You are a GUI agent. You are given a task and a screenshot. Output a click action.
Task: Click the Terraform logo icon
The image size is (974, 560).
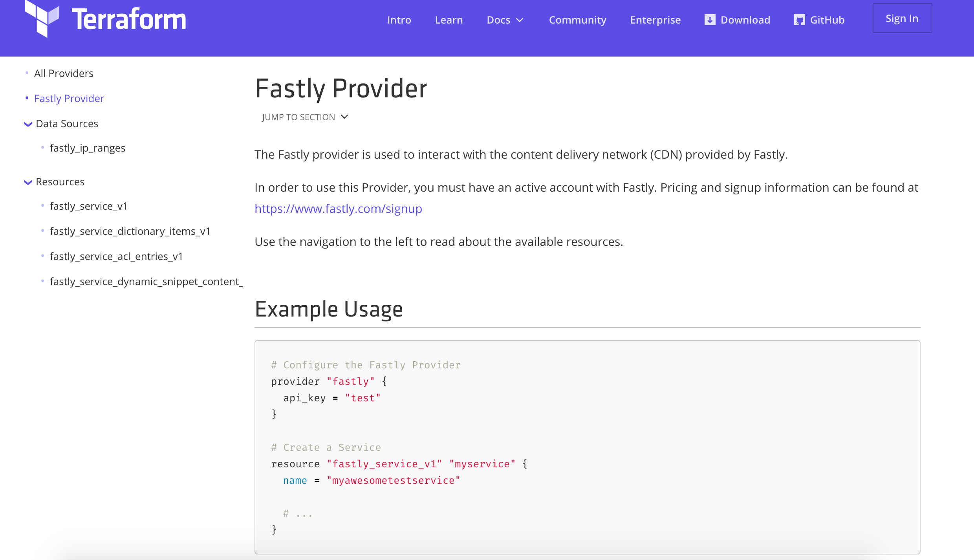[x=42, y=17]
